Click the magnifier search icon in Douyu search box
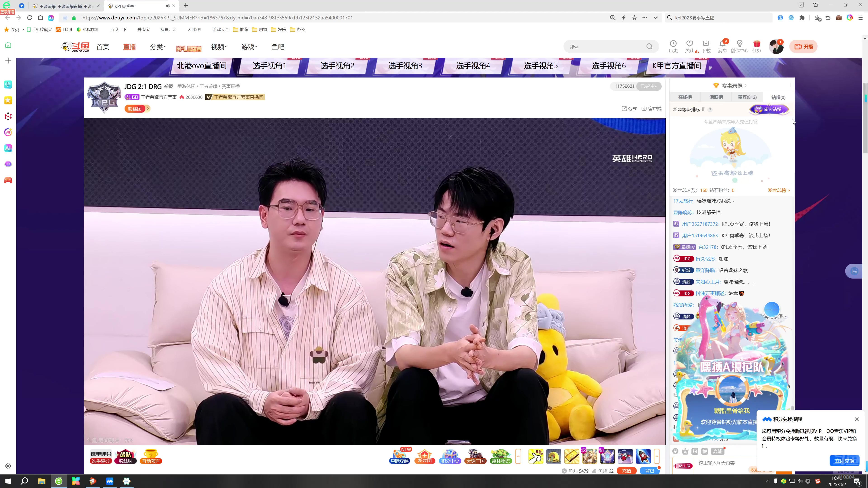This screenshot has width=868, height=488. click(x=649, y=47)
